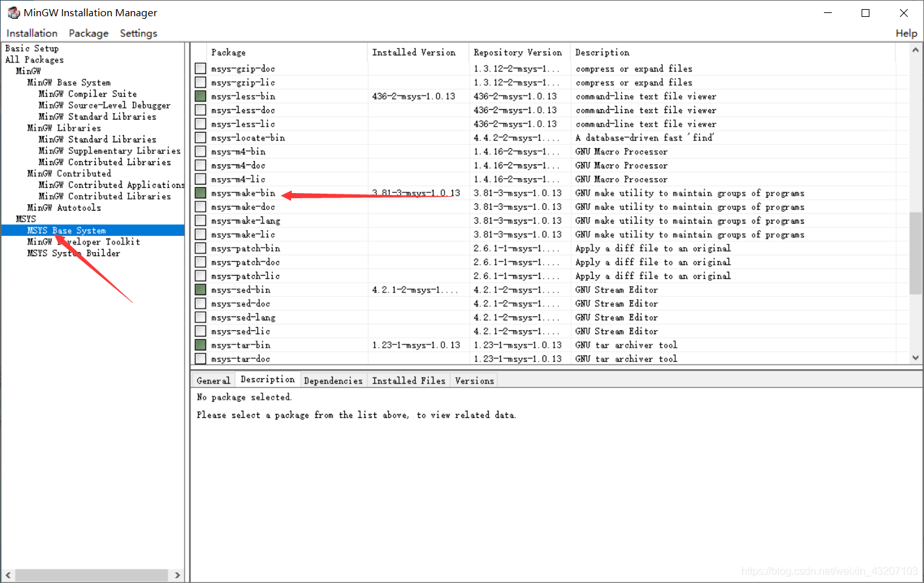Click the msys-locate-bin description text
Screen dimensions: 924x583
[645, 138]
